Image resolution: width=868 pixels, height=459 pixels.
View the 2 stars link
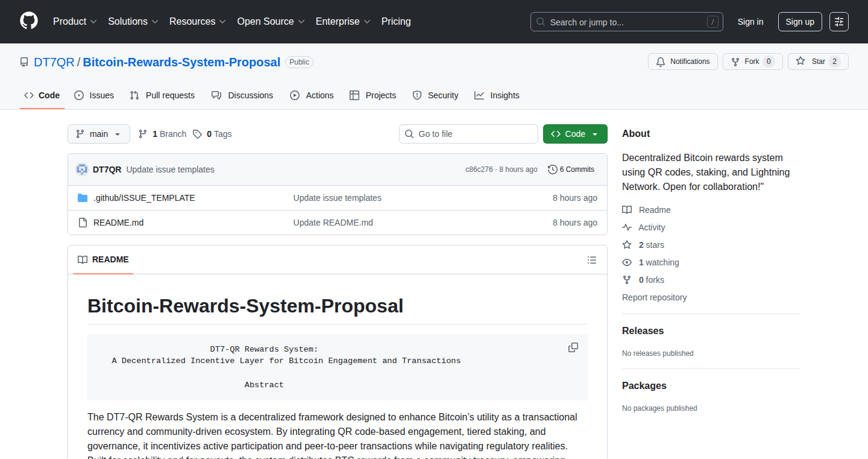(x=643, y=245)
